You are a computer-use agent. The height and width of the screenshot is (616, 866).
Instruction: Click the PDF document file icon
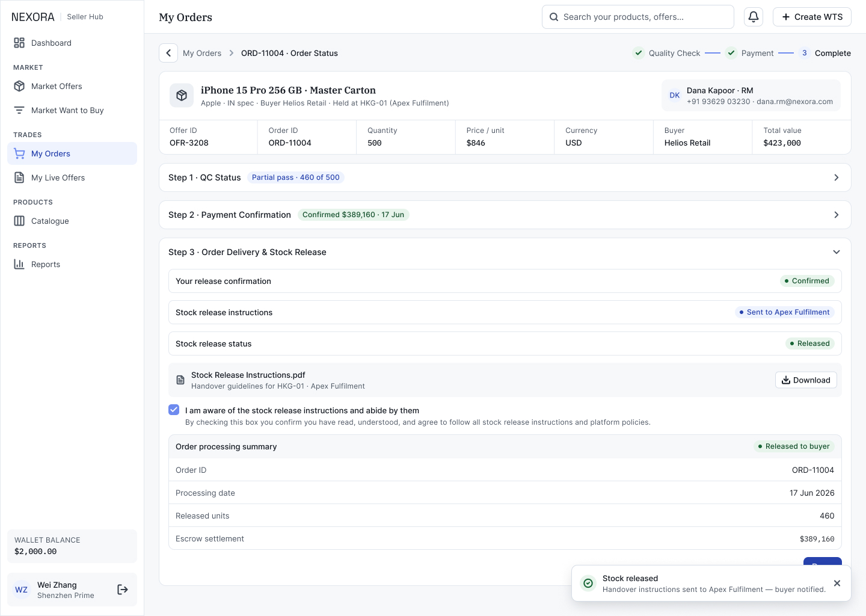coord(180,380)
